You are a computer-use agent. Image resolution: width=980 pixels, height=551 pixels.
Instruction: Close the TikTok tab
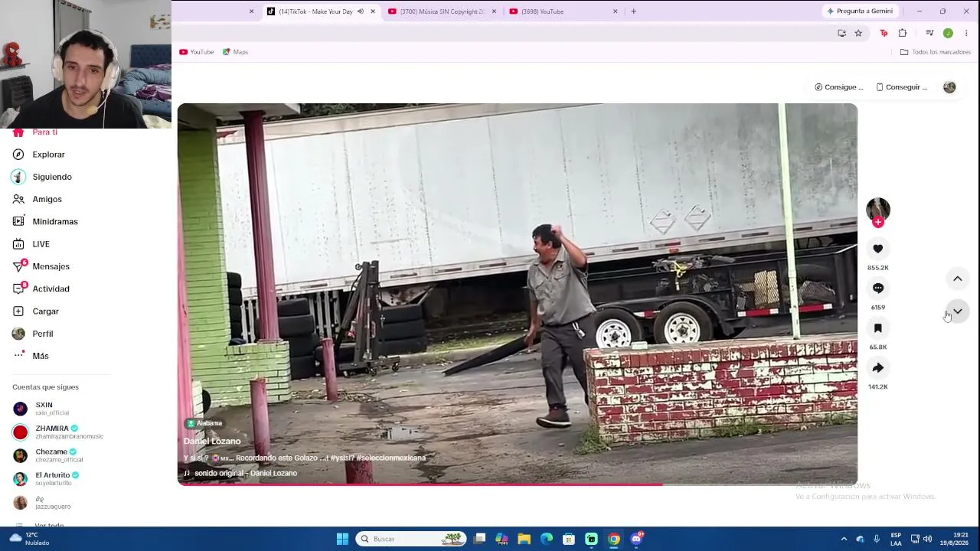coord(373,11)
